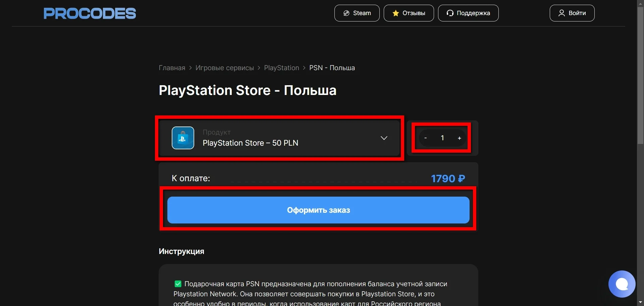This screenshot has height=306, width=644.
Task: Click the PlayStation Store product icon
Action: tap(183, 138)
